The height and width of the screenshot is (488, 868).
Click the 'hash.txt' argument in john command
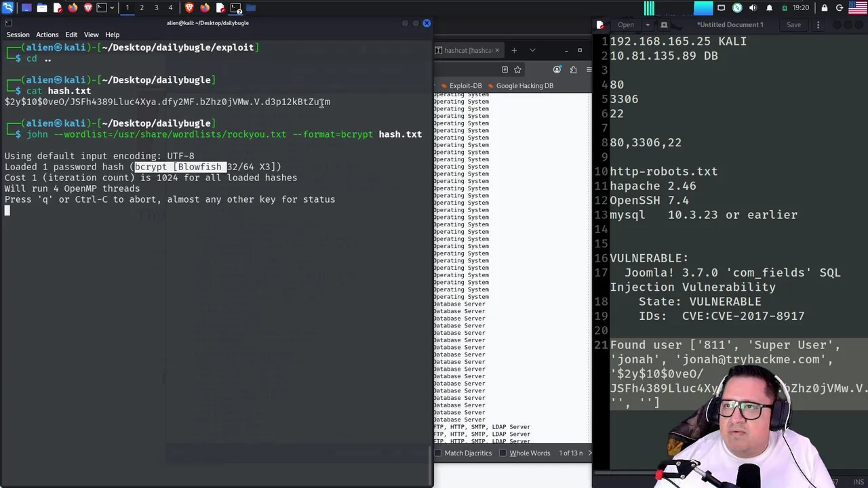[400, 134]
